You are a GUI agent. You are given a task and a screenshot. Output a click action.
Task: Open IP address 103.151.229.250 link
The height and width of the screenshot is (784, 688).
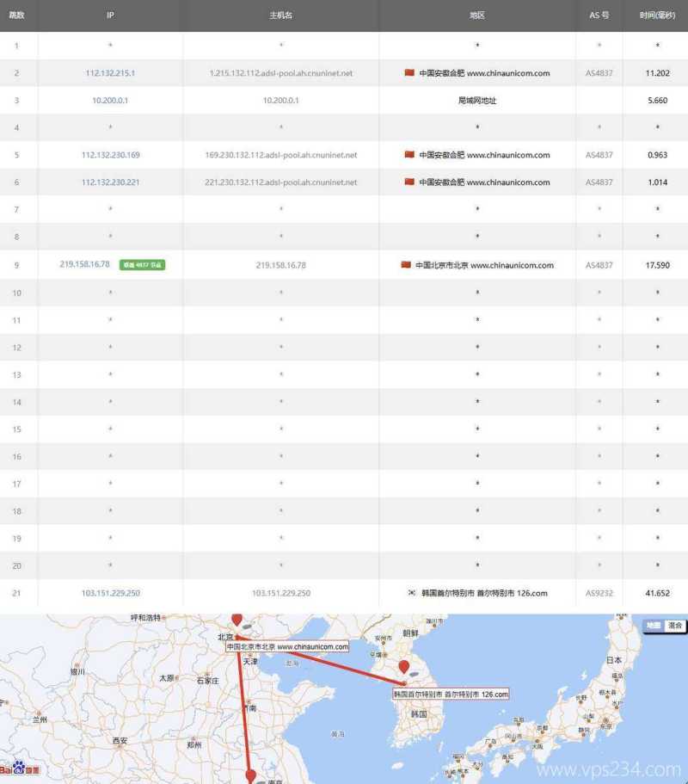point(110,593)
